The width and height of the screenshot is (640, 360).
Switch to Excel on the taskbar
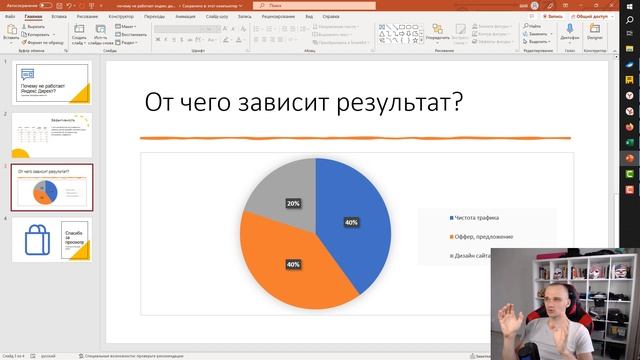click(629, 142)
